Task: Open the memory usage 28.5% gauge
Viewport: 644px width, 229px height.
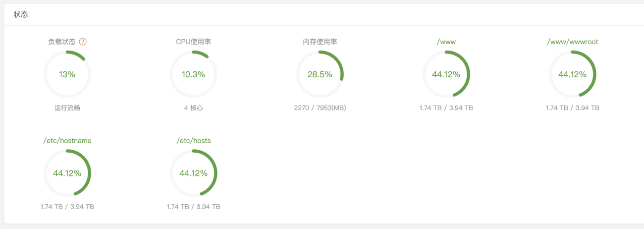Action: click(x=320, y=74)
